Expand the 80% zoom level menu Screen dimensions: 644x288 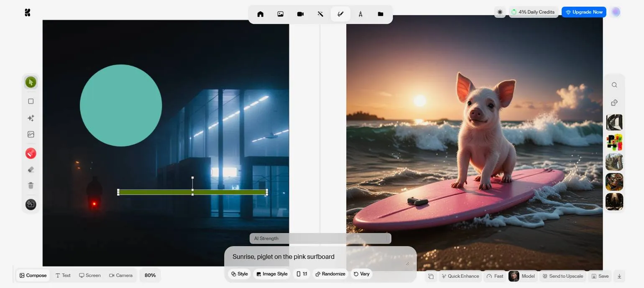point(150,275)
